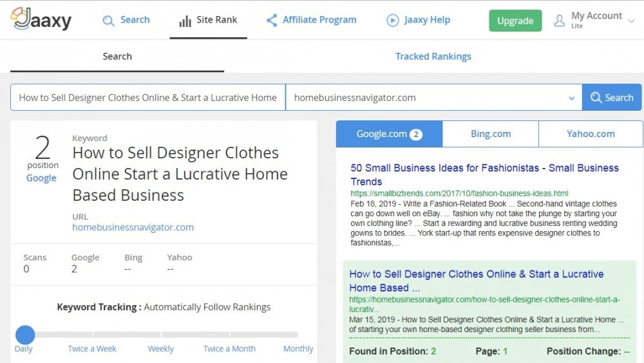
Task: Open the Jaaxy Help menu item
Action: [419, 20]
